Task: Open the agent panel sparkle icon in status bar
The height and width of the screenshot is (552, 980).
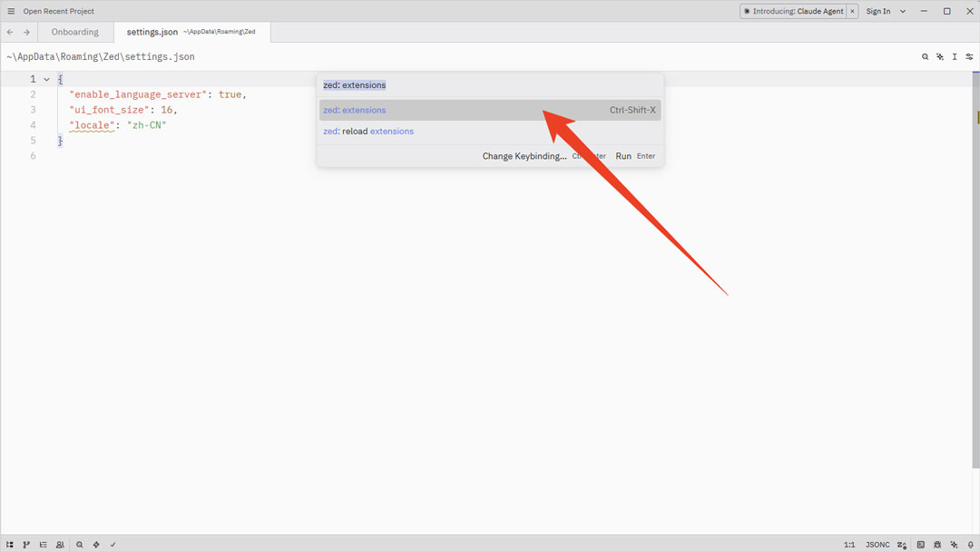Action: click(x=955, y=545)
